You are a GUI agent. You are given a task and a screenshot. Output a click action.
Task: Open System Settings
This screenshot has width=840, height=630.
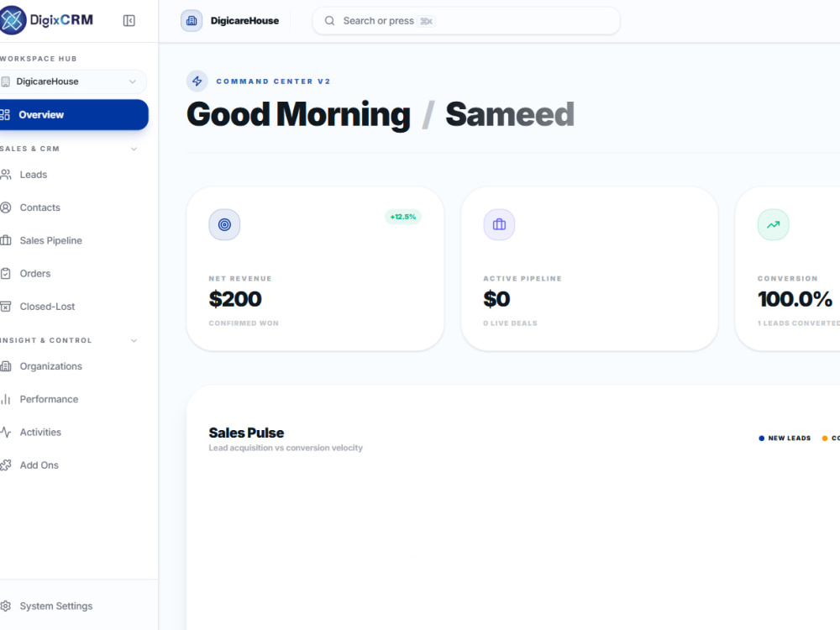click(55, 606)
